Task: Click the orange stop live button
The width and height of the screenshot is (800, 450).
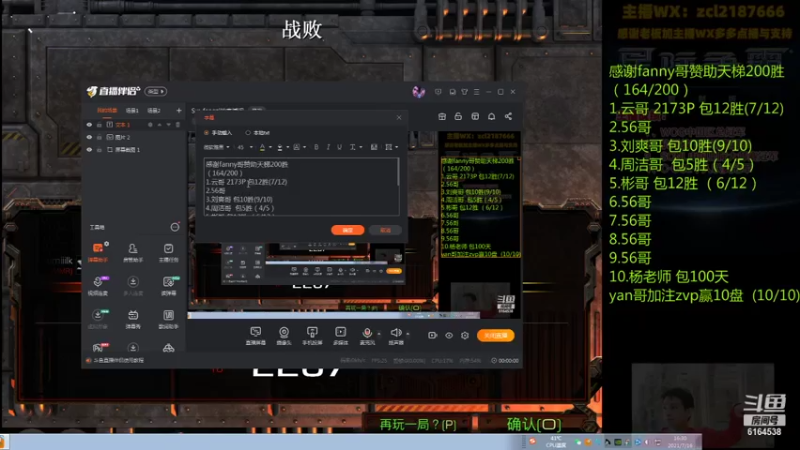Action: [x=495, y=336]
